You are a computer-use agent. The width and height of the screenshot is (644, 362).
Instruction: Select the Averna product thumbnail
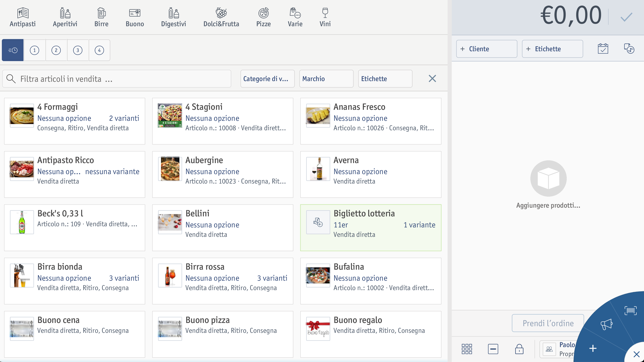tap(318, 169)
